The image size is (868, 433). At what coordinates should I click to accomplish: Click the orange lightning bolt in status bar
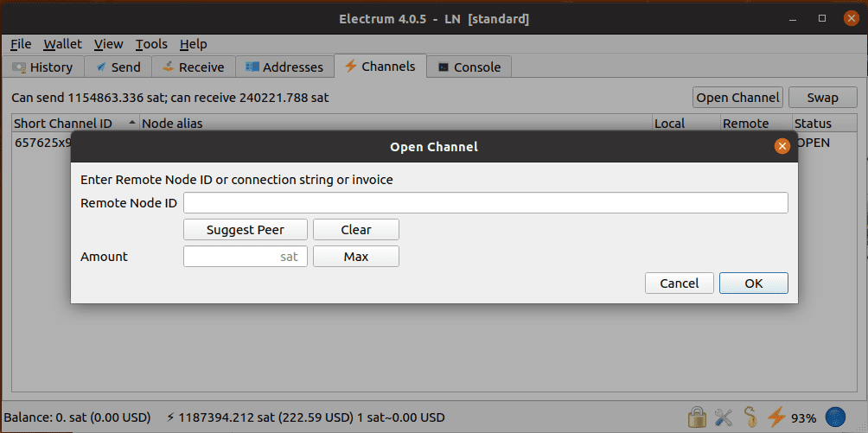tap(776, 418)
